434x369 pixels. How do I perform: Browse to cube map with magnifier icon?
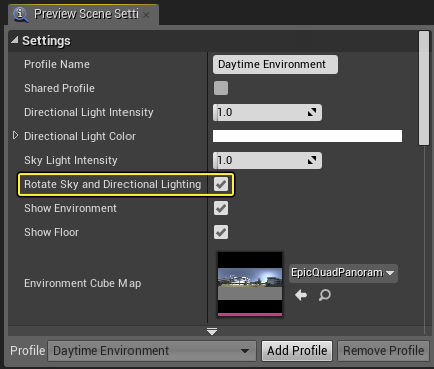pos(324,295)
